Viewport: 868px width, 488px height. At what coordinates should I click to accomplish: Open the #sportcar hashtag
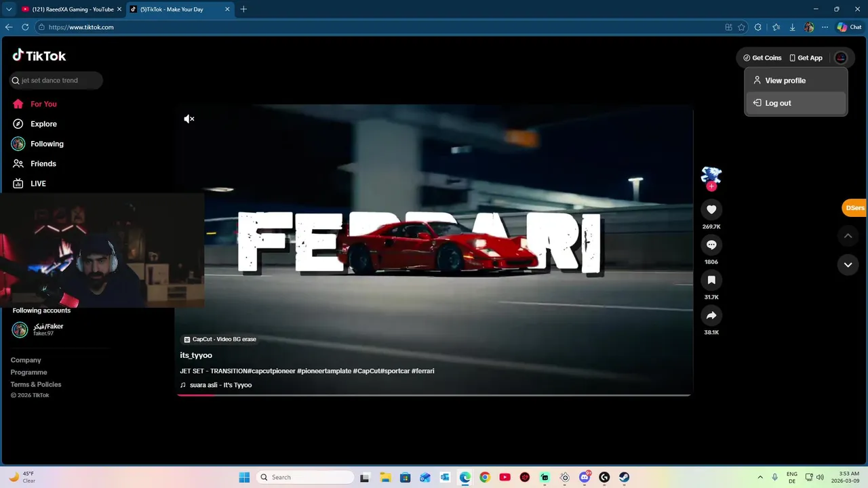click(395, 371)
